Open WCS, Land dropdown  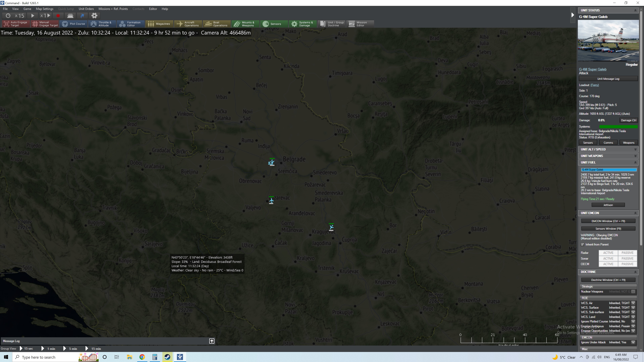[x=633, y=317]
